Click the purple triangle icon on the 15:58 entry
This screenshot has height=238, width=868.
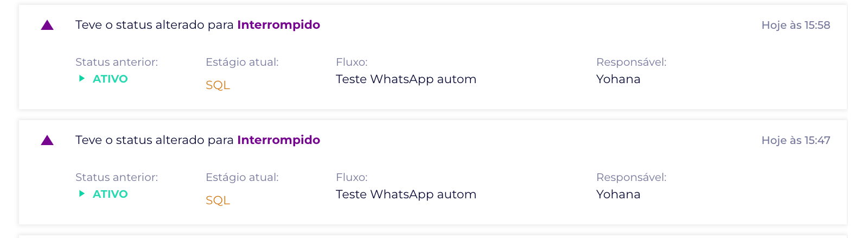point(47,26)
